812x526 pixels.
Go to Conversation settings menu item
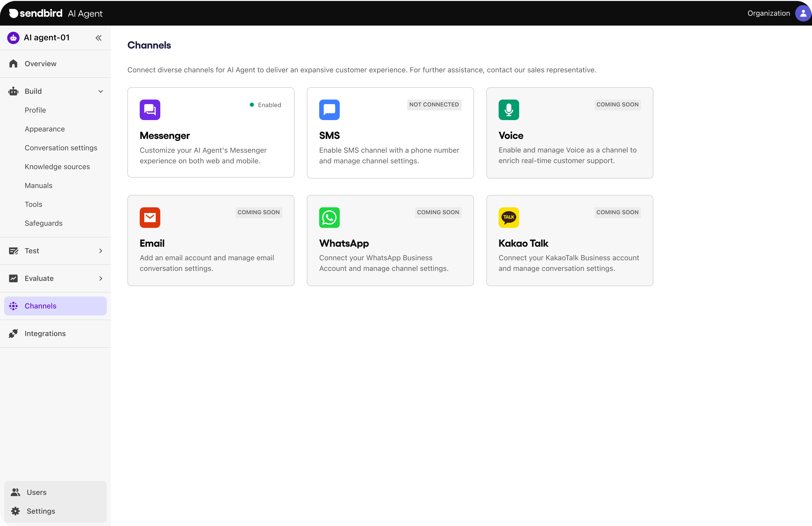coord(61,148)
